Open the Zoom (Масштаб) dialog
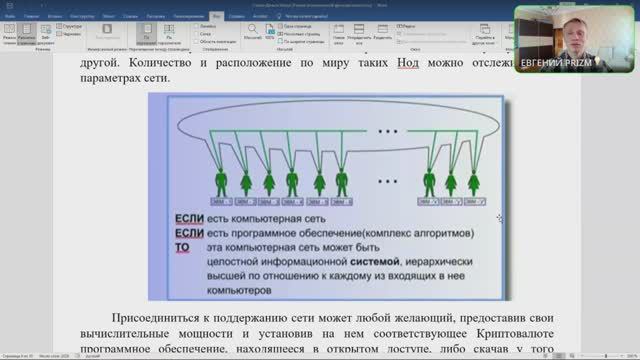The image size is (640, 360). (253, 32)
